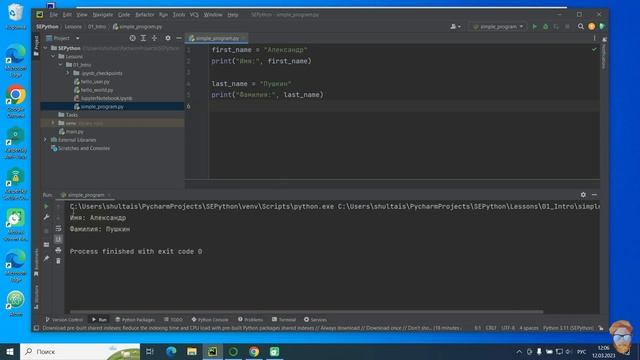Hide the Run tool window
The height and width of the screenshot is (360, 640).
click(594, 195)
